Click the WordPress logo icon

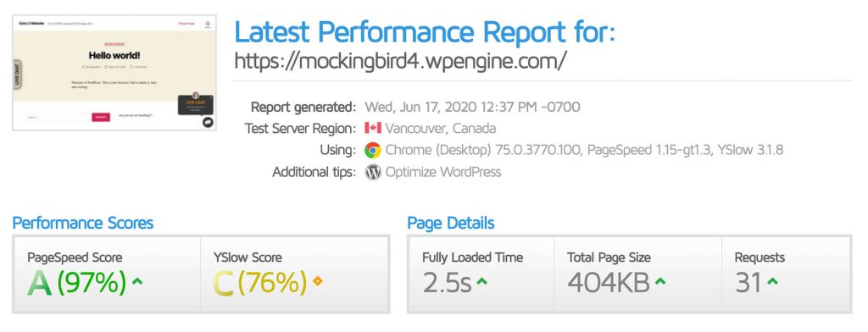pyautogui.click(x=373, y=172)
